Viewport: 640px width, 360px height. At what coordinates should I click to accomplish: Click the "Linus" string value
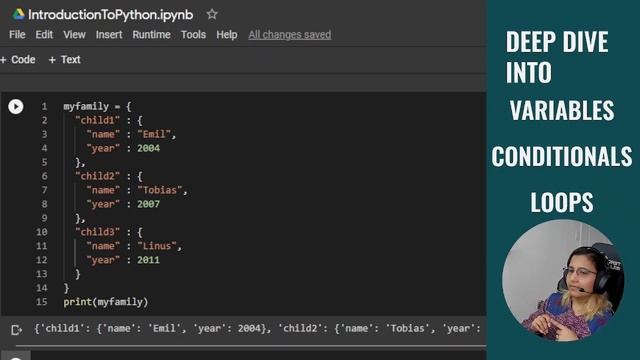(x=157, y=246)
